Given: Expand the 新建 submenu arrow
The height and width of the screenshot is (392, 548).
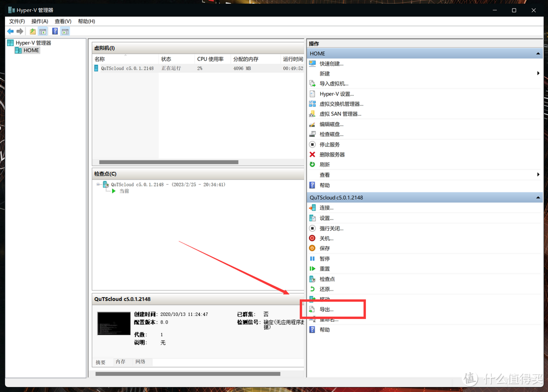Looking at the screenshot, I should click(538, 74).
